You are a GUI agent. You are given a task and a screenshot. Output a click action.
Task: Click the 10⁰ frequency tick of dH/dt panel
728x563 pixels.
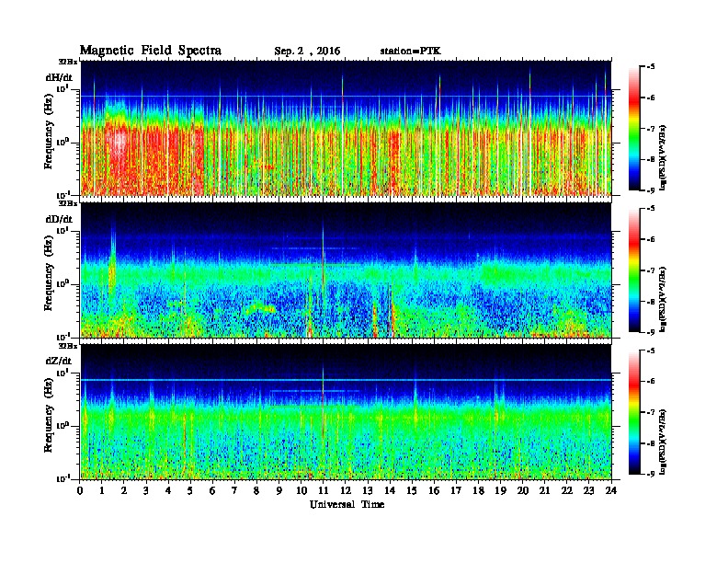tap(63, 142)
